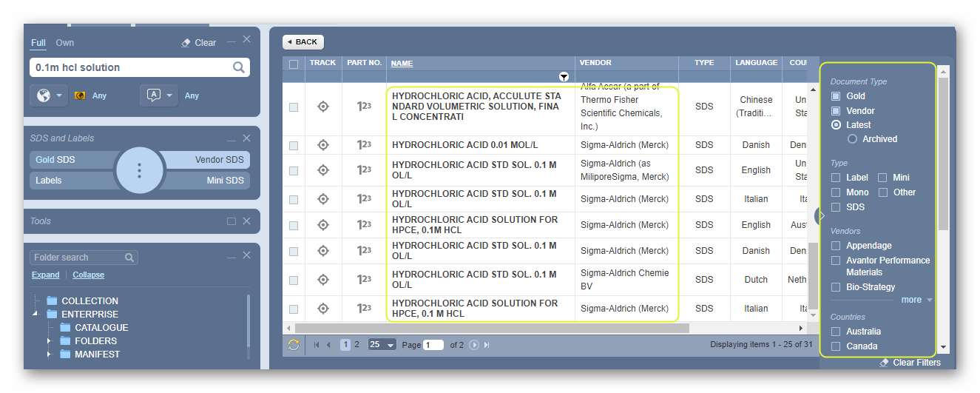Screen dimensions: 980x393
Task: Jump to the last page of results
Action: (487, 345)
